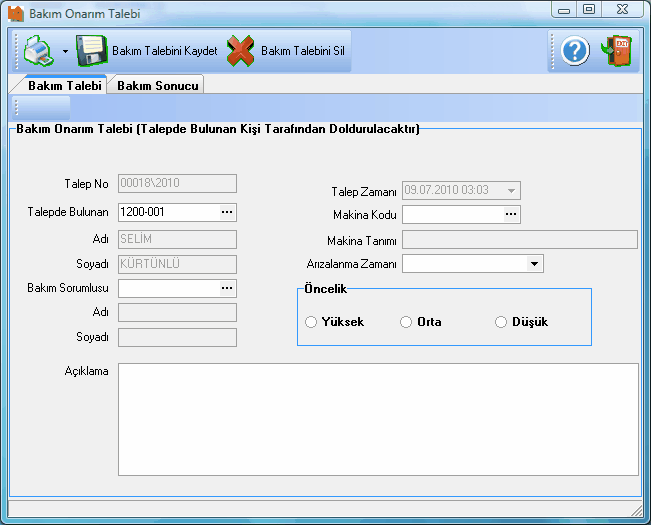Click the window resize grip corner

[x=637, y=511]
